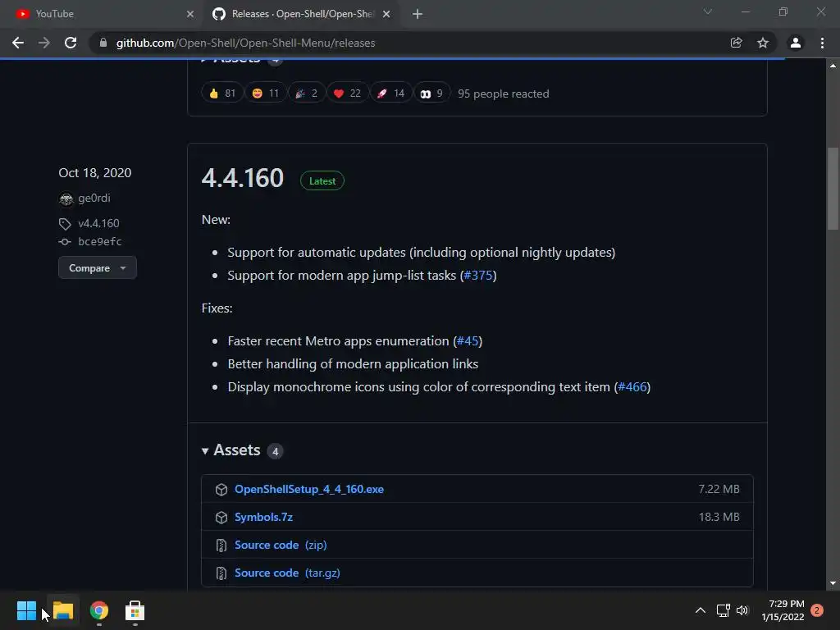Open commit bce9efc link
Viewport: 840px width, 630px height.
coord(100,242)
